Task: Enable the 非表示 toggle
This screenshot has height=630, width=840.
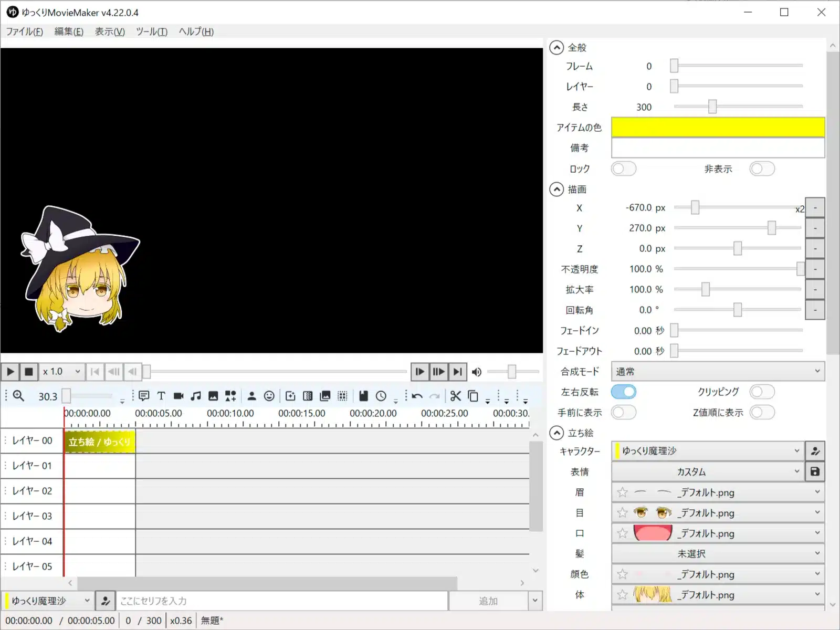Action: (762, 169)
